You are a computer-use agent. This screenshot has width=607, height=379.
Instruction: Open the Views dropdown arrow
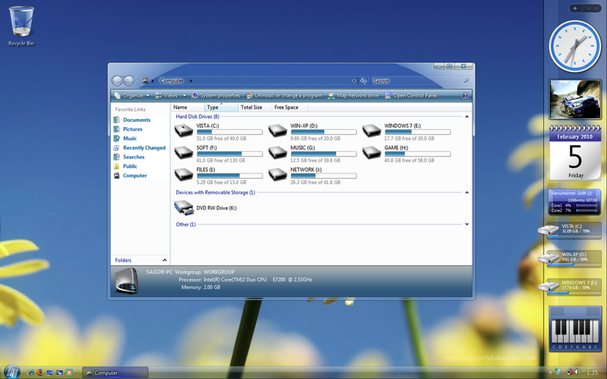tap(185, 96)
